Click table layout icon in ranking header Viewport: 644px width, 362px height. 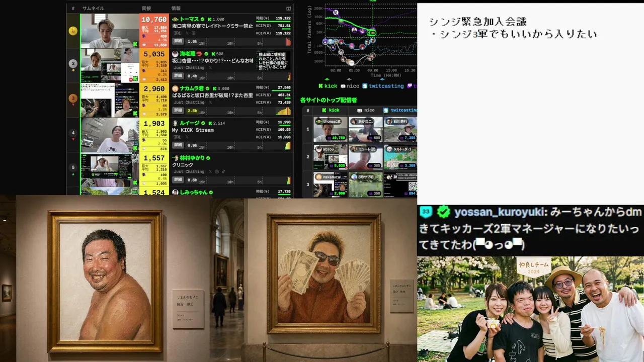click(288, 9)
